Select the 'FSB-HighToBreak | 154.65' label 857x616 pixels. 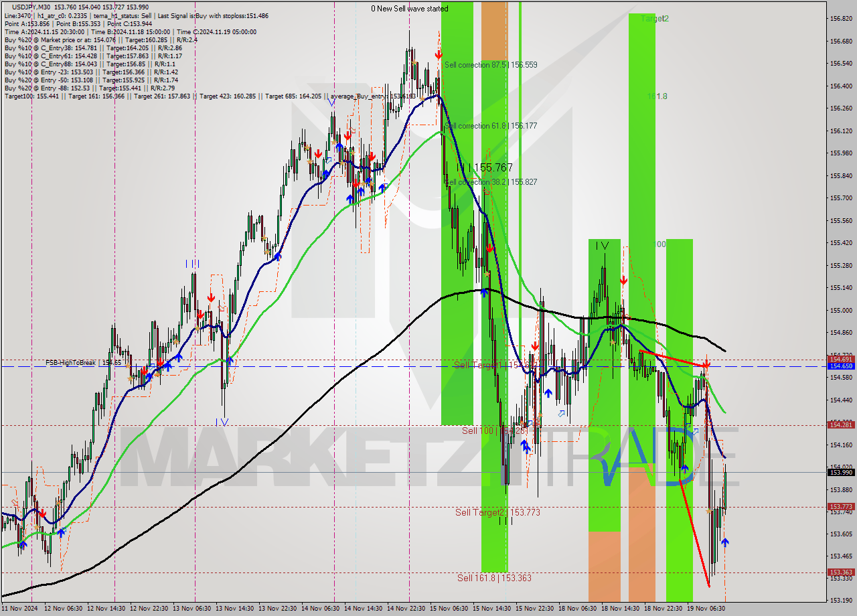pos(83,362)
